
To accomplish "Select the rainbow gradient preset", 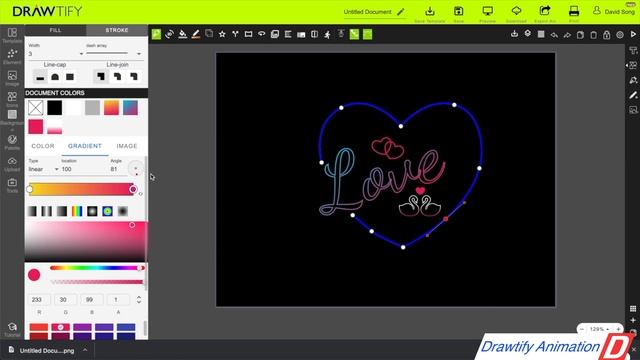I will [77, 211].
